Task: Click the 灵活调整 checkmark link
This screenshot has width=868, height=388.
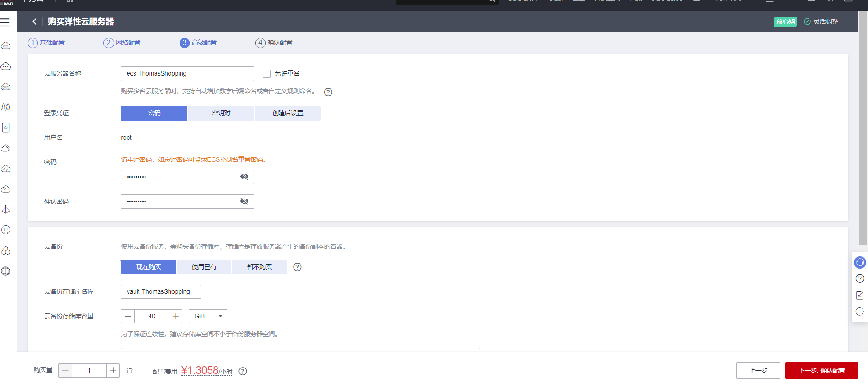Action: coord(821,21)
